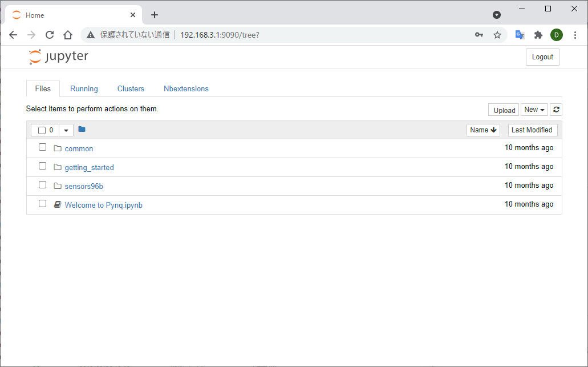Check the box for Welcome to Pynq.ipynb

pos(42,203)
